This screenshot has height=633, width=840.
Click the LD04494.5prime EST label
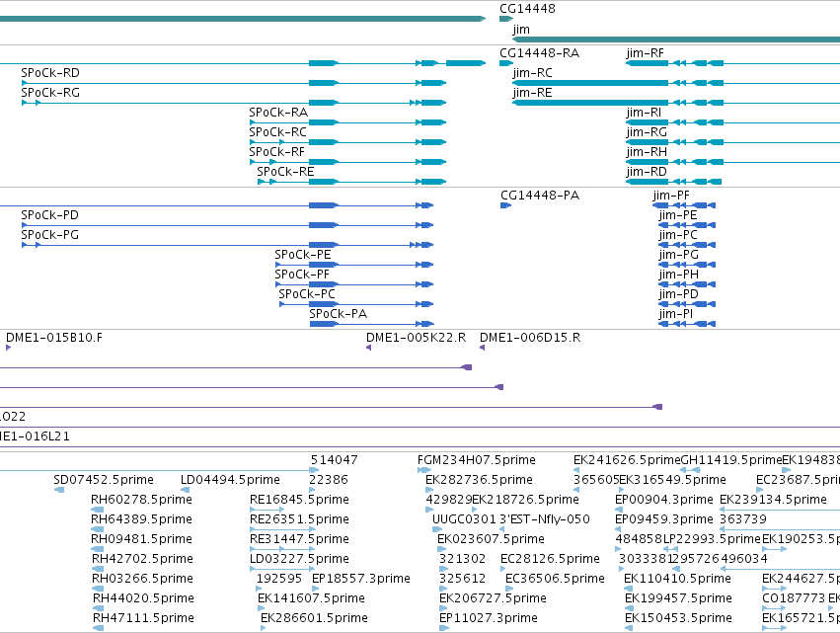(230, 480)
